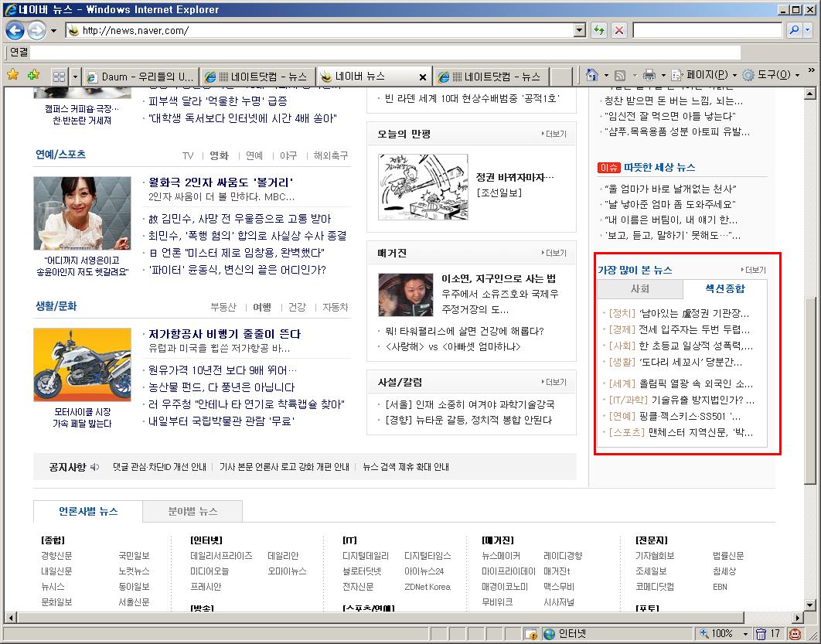The image size is (821, 644).
Task: Open the [스포츠] 맨체스터 지역신문 article
Action: [680, 432]
